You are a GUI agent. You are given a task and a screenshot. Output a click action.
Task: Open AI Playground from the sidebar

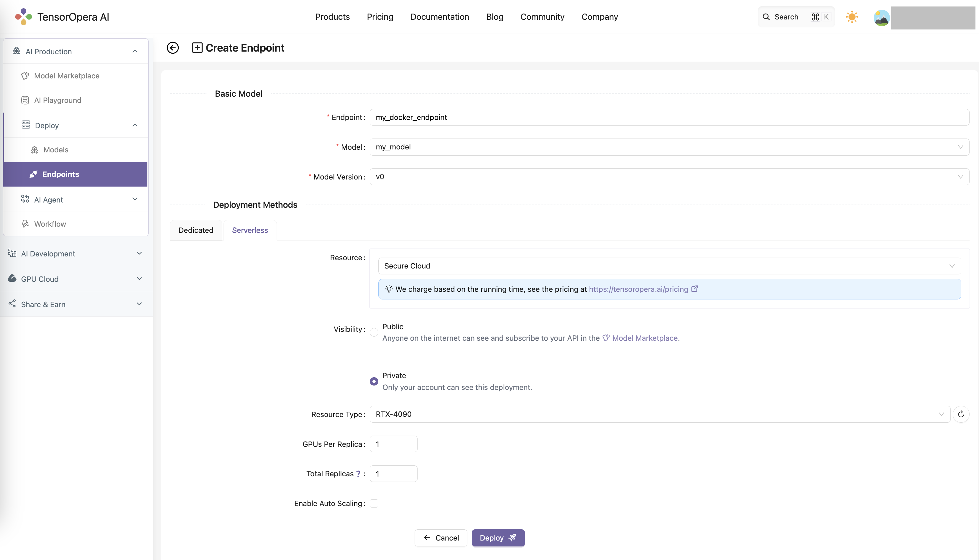[58, 101]
